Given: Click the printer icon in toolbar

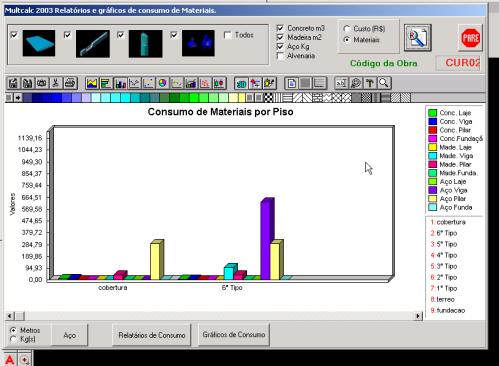Looking at the screenshot, I should pos(70,83).
